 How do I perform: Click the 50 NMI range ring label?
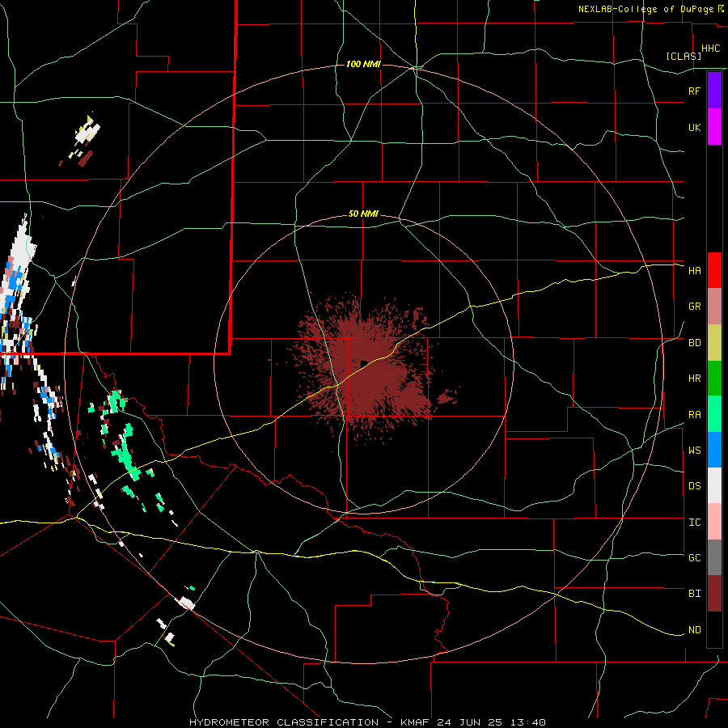[363, 214]
